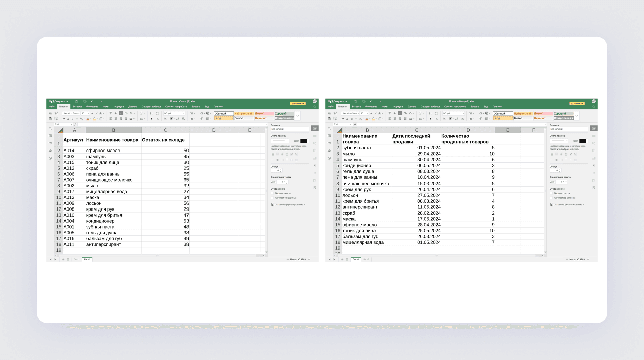
Task: Click the percent style icon in left window
Action: pos(165,119)
